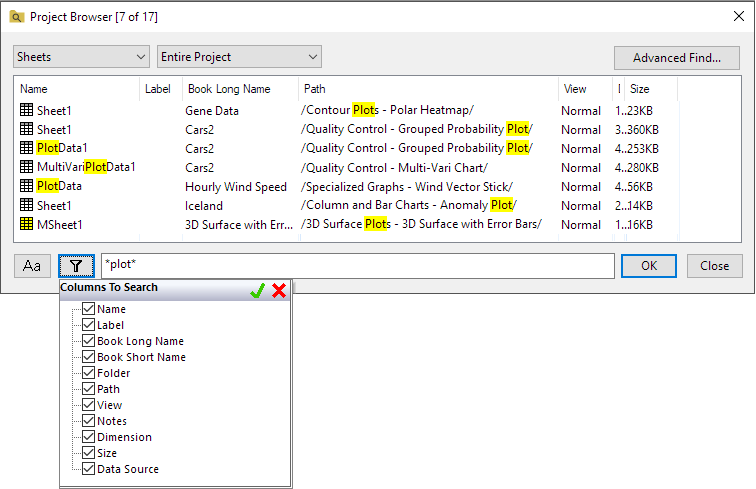Viewport: 756px width, 489px height.
Task: Select the MSheet1 matrix sheet icon
Action: tap(27, 225)
